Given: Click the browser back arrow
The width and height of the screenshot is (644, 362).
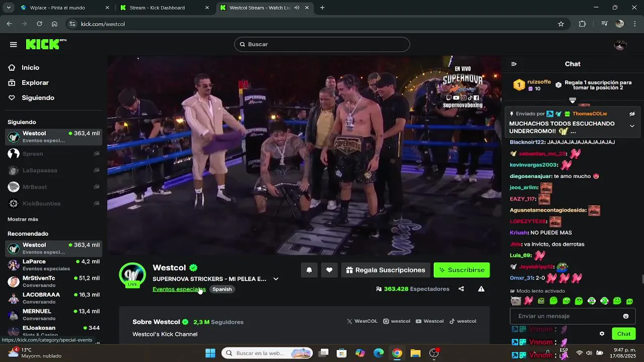Looking at the screenshot, I should pyautogui.click(x=9, y=24).
